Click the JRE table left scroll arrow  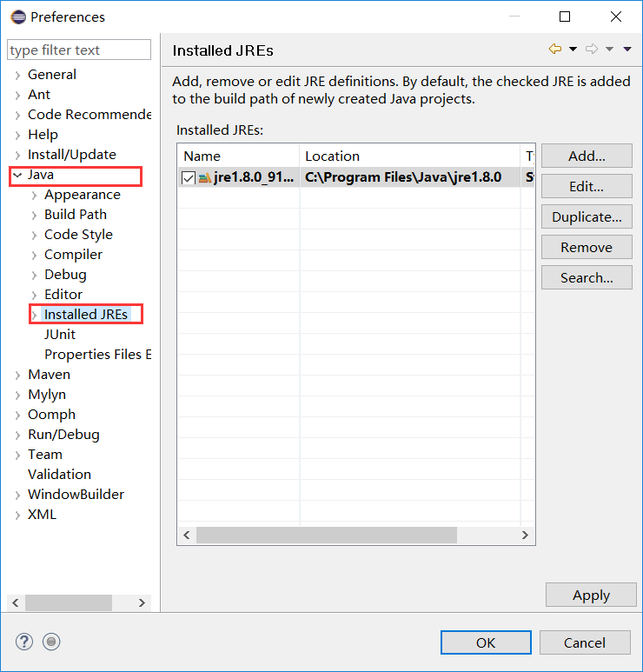pos(186,535)
